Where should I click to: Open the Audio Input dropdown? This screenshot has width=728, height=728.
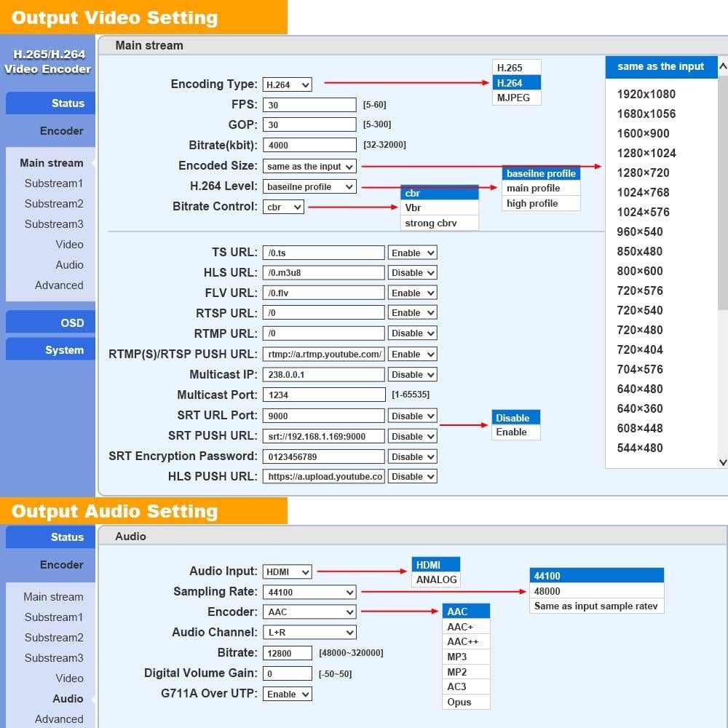tap(287, 572)
